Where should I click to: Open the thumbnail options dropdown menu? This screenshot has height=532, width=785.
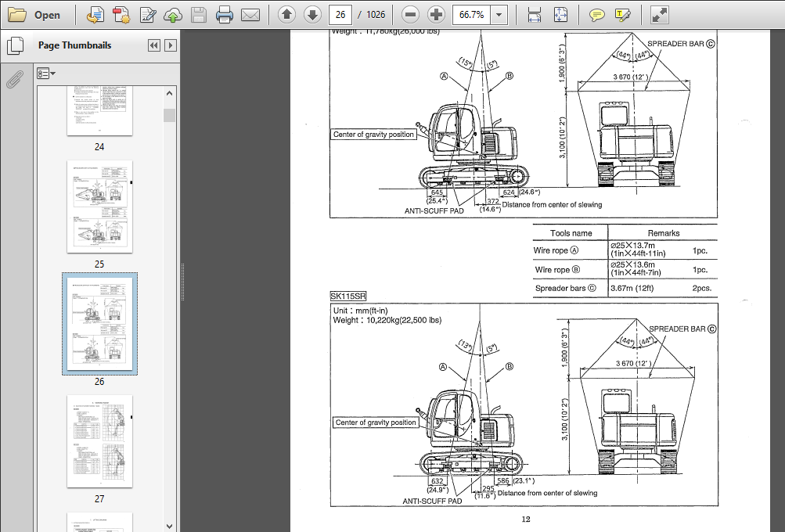(46, 74)
